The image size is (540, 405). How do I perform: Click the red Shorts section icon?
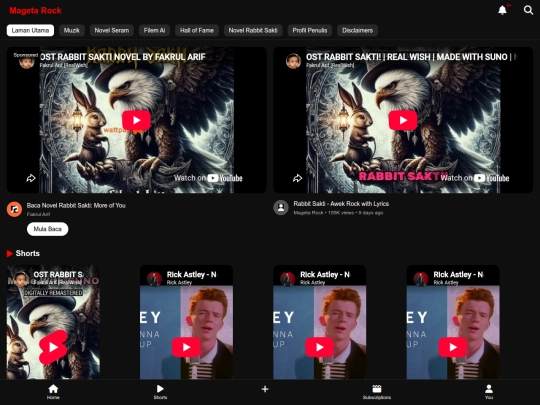pos(10,254)
